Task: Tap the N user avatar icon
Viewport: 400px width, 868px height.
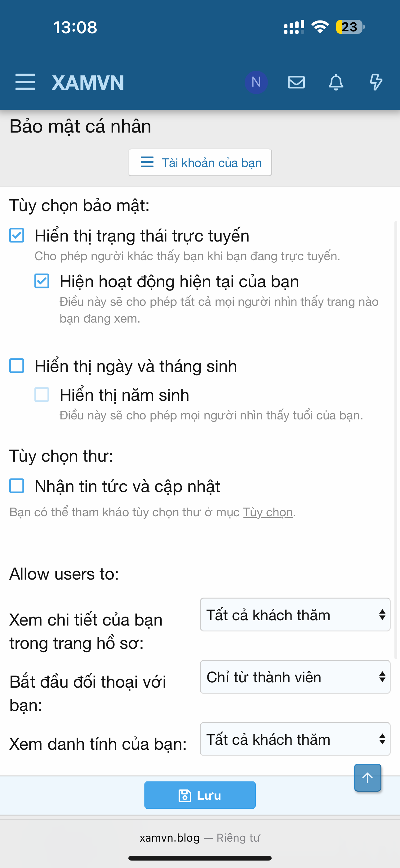Action: (256, 82)
